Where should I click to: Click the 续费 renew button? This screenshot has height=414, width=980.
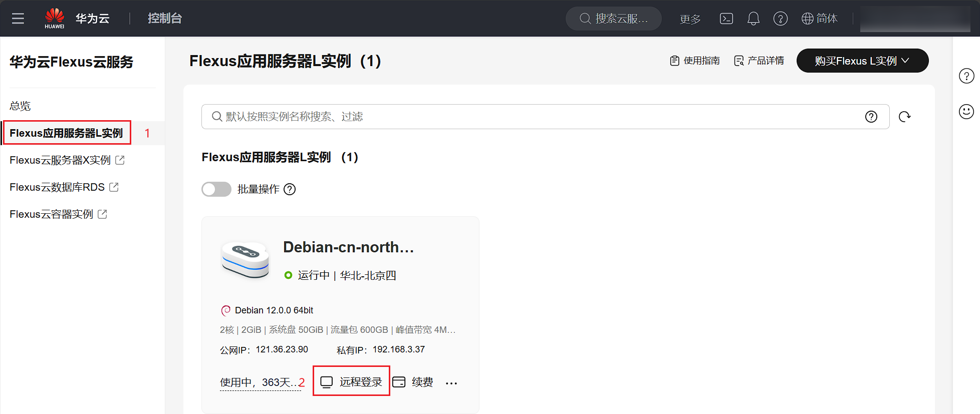tap(413, 382)
